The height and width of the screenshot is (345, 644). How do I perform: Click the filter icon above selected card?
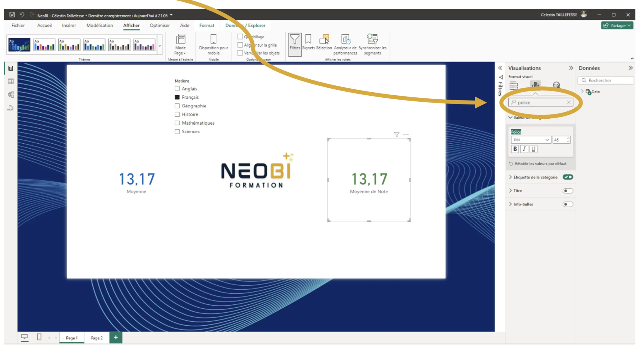tap(397, 134)
